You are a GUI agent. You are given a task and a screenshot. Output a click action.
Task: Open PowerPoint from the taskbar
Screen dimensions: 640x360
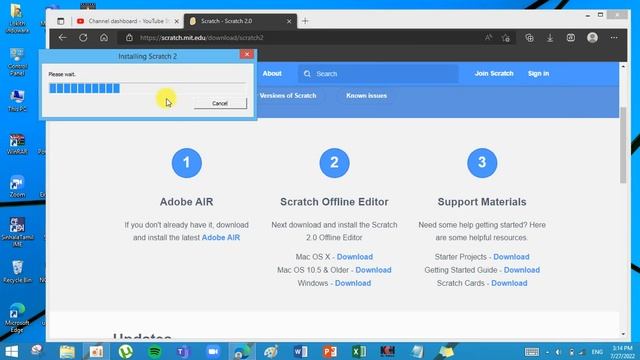329,351
